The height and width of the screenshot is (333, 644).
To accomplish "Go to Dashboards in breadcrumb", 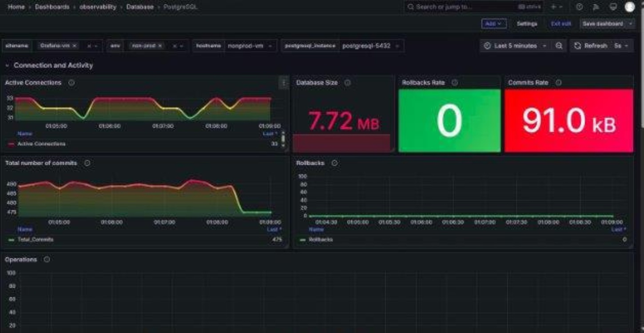I will coord(52,7).
